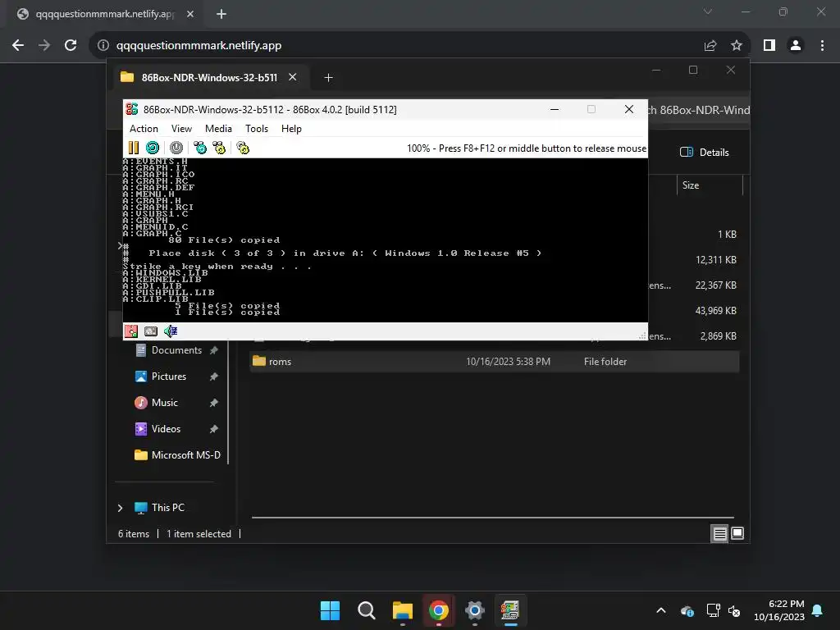Send Ctrl+Alt+Esc via toolbar icon
The height and width of the screenshot is (630, 840).
[x=219, y=148]
